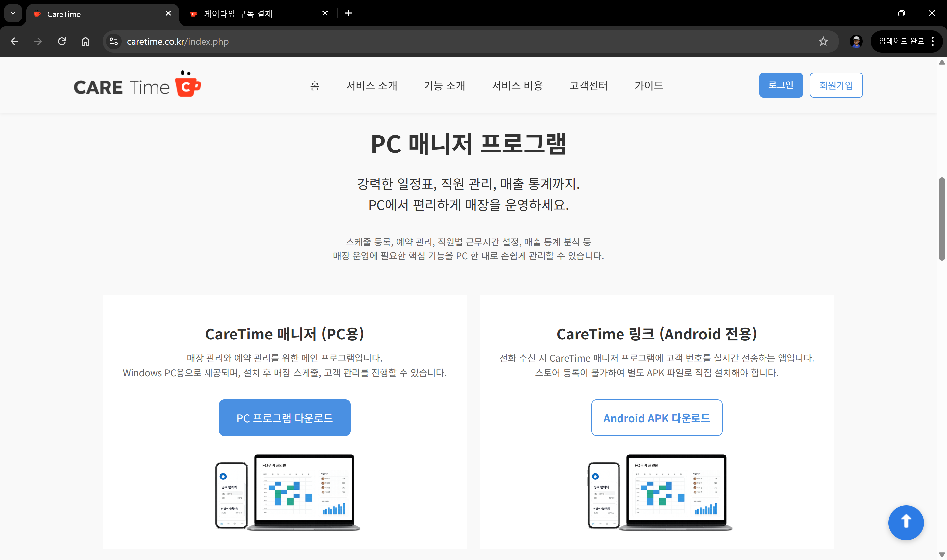This screenshot has width=947, height=560.
Task: Click the CARE Time logo
Action: (137, 85)
